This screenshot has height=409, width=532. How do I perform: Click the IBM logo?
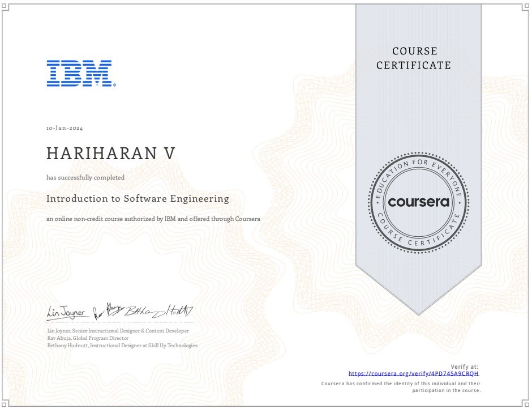[81, 74]
